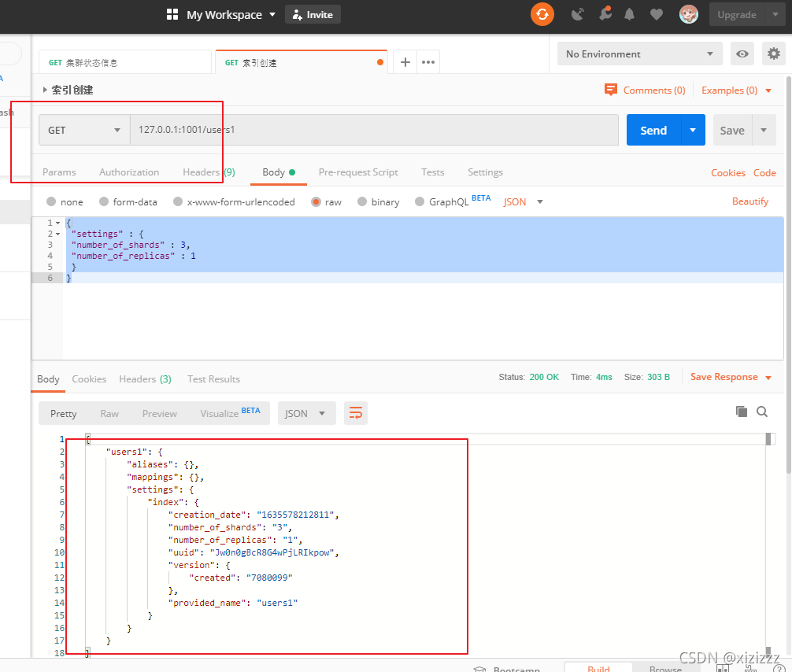Image resolution: width=792 pixels, height=672 pixels.
Task: Click the orange sync icon
Action: point(542,14)
